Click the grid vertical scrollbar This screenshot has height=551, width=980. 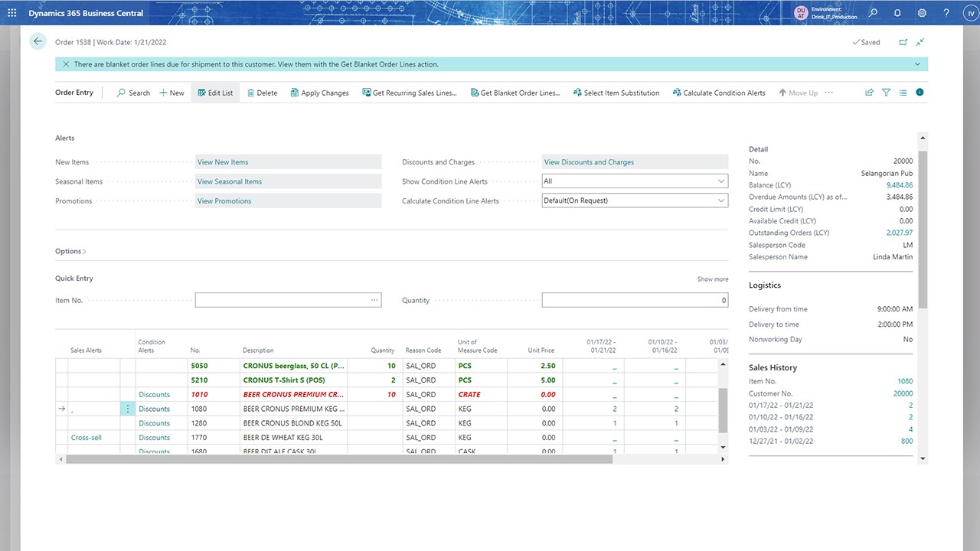tap(723, 410)
